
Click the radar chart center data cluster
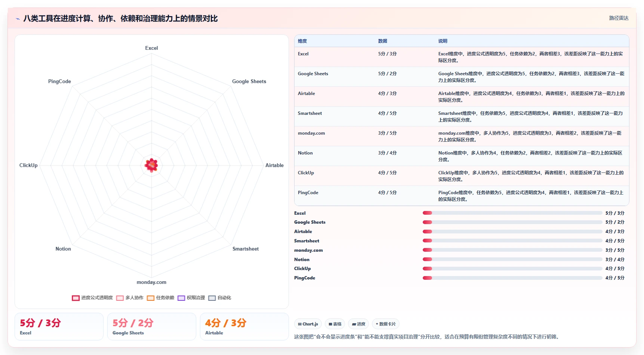pyautogui.click(x=151, y=165)
